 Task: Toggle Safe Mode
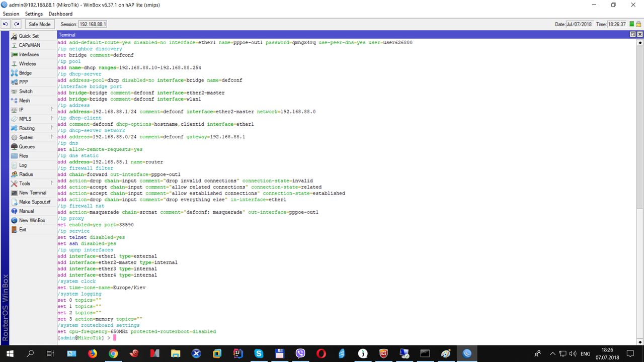(40, 24)
